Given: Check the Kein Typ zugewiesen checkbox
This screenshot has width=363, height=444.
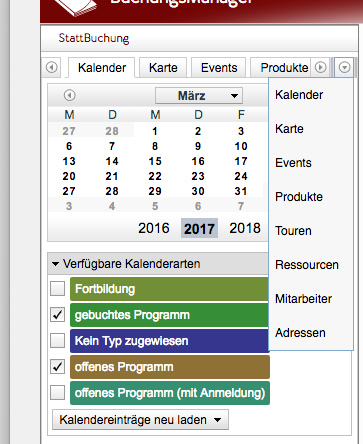Looking at the screenshot, I should 57,341.
